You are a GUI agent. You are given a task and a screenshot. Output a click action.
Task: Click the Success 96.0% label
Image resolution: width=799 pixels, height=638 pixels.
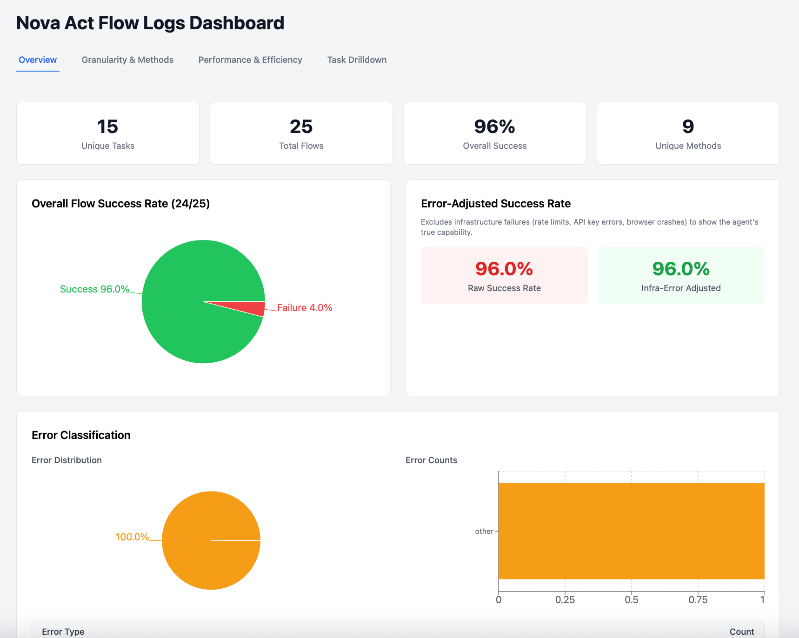95,289
